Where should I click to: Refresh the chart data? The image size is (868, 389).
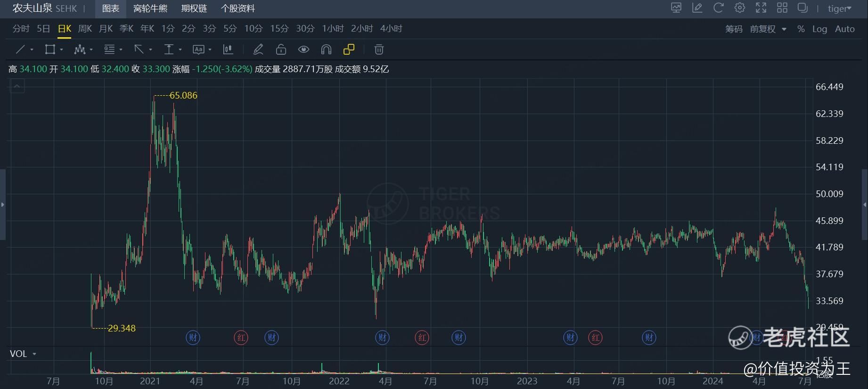pos(719,8)
